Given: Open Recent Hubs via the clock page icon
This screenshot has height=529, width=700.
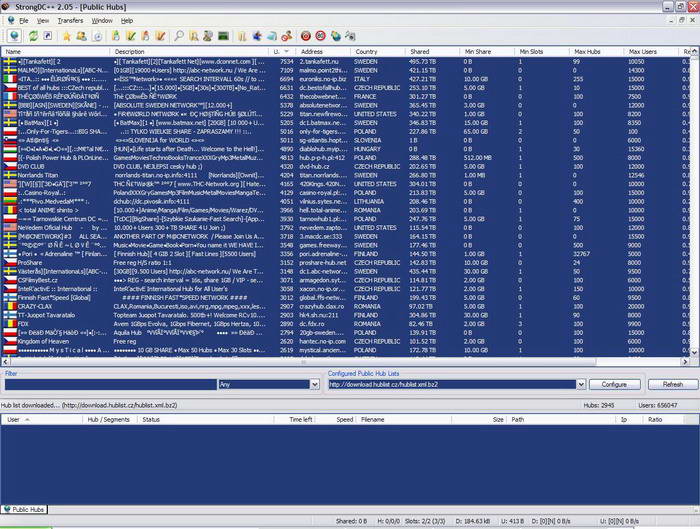Looking at the screenshot, I should tap(97, 36).
